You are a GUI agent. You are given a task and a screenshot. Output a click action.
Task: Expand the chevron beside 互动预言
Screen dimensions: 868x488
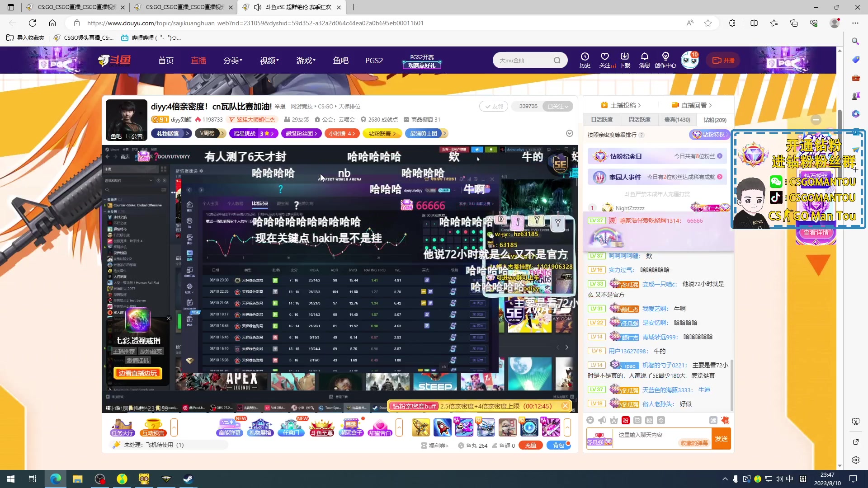174,427
